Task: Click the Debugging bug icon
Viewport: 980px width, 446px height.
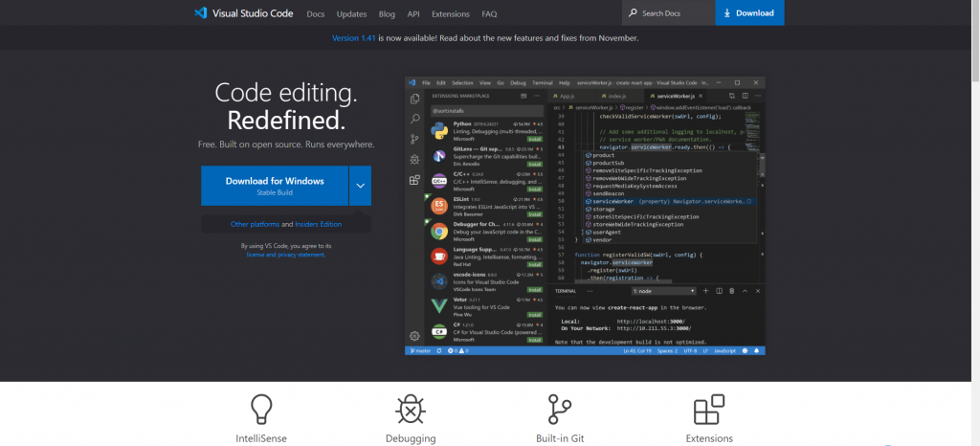Action: coord(411,410)
